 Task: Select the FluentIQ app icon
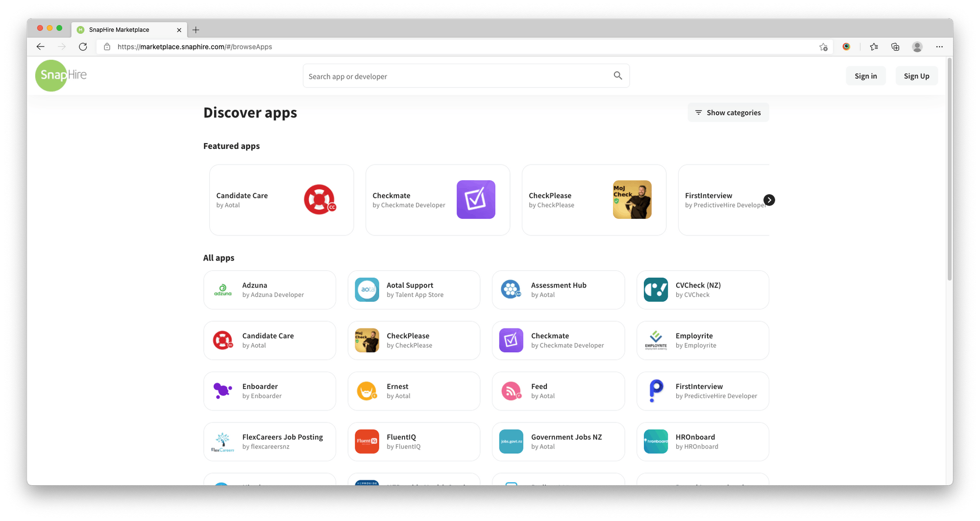367,441
